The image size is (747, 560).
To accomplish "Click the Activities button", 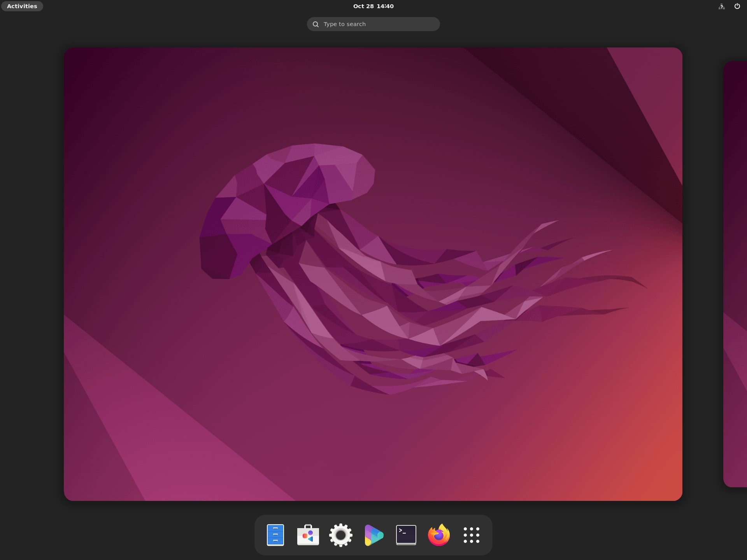I will (22, 6).
